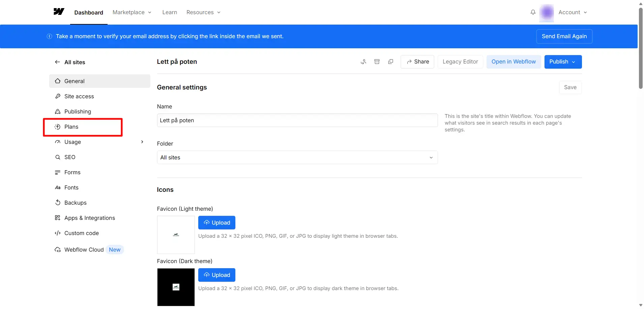Transfer the site to another workspace
This screenshot has height=309, width=644.
click(x=363, y=62)
